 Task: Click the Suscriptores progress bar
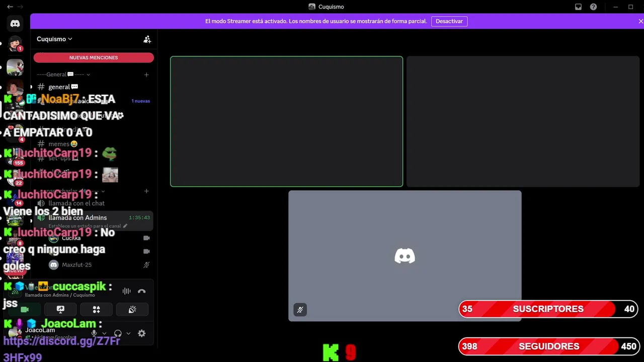click(x=548, y=309)
